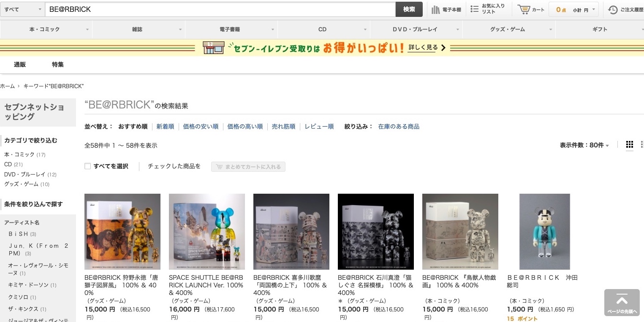Open product title 狩野永徳「唐獅子図屏風」

coord(122,285)
